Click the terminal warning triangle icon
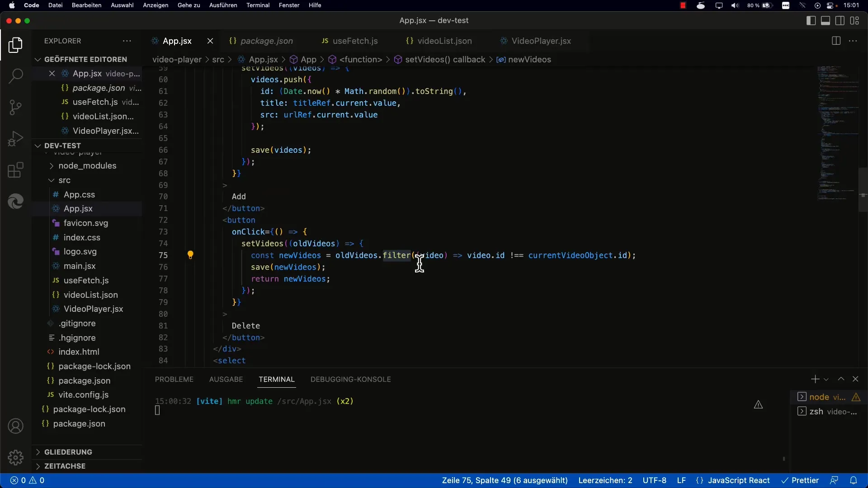The image size is (868, 488). pyautogui.click(x=758, y=405)
